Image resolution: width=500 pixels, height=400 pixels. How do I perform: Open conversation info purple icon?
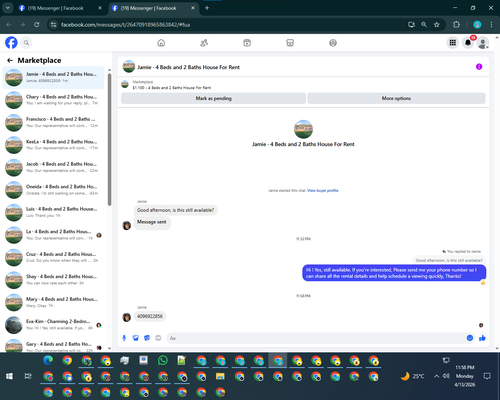pyautogui.click(x=479, y=67)
